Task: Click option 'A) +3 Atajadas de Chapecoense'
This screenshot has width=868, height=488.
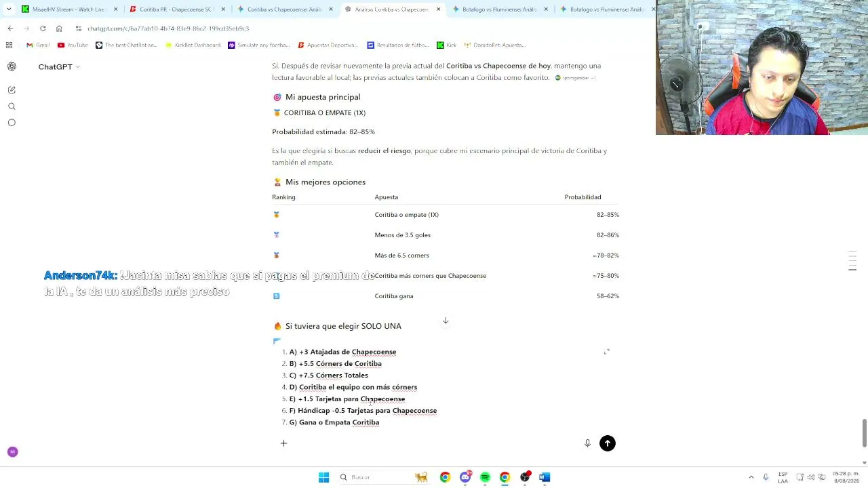Action: click(342, 352)
